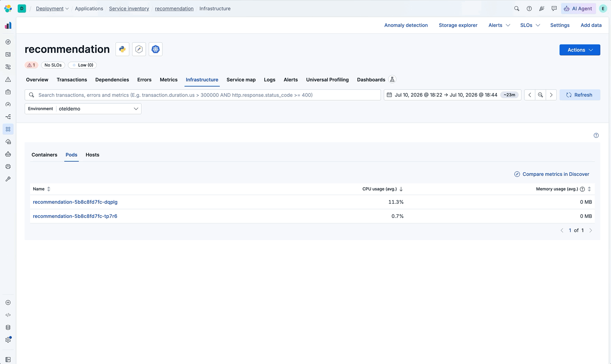Viewport: 611px width, 364px height.
Task: Click the AI Agent button
Action: tap(578, 9)
